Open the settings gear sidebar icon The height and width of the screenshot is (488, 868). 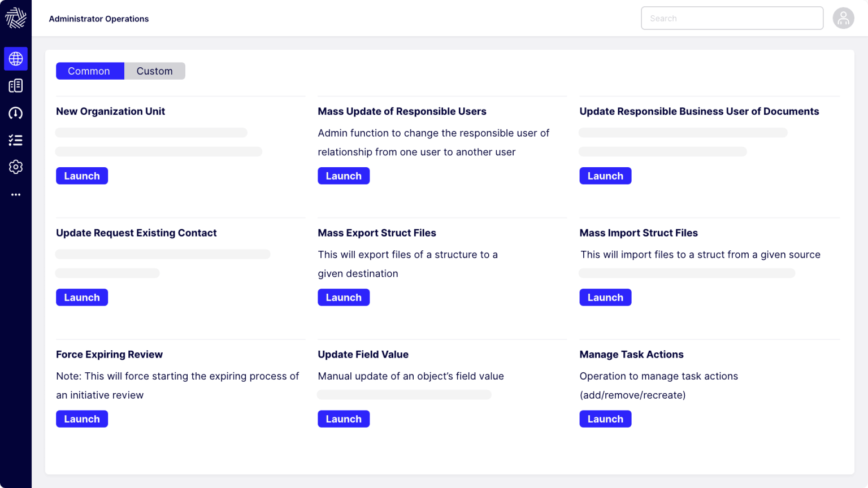(x=16, y=167)
